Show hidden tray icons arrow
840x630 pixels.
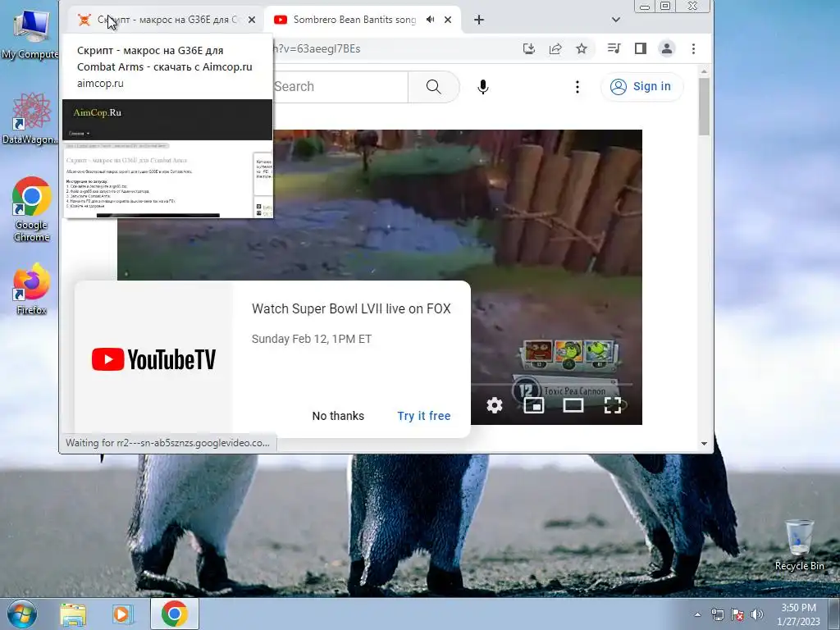coord(697,614)
